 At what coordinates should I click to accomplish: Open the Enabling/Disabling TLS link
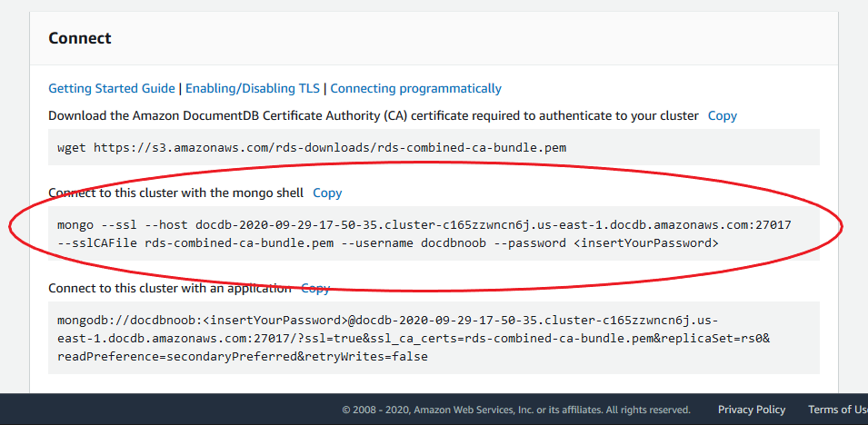coord(253,88)
